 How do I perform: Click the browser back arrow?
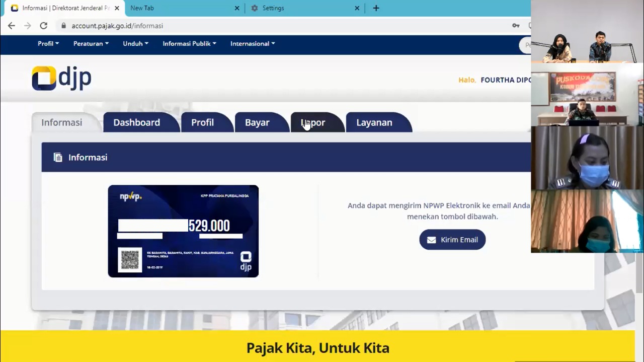[x=12, y=26]
